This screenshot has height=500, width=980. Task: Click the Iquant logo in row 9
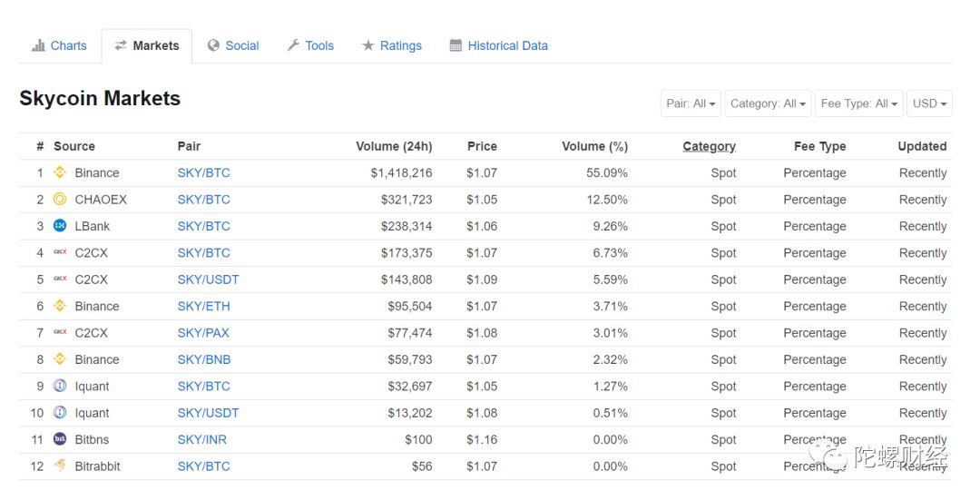60,386
